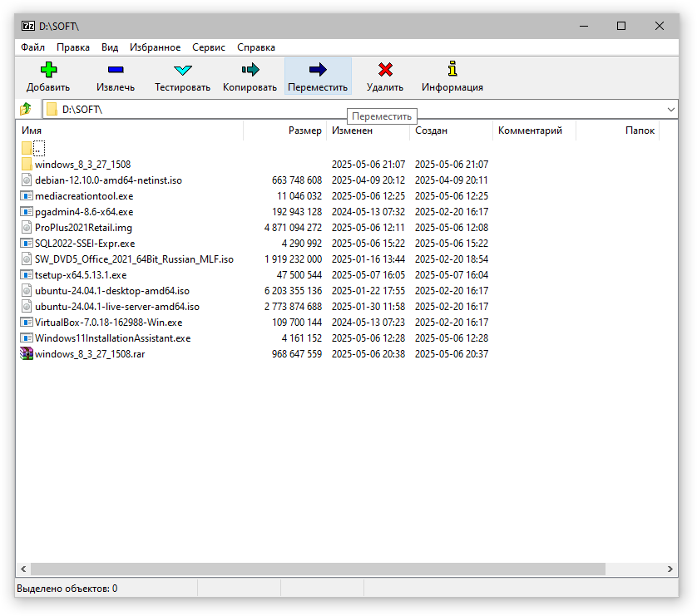Click exe icon of SQL2022-SSEI-Expr.exe
Image resolution: width=697 pixels, height=616 pixels.
point(27,244)
